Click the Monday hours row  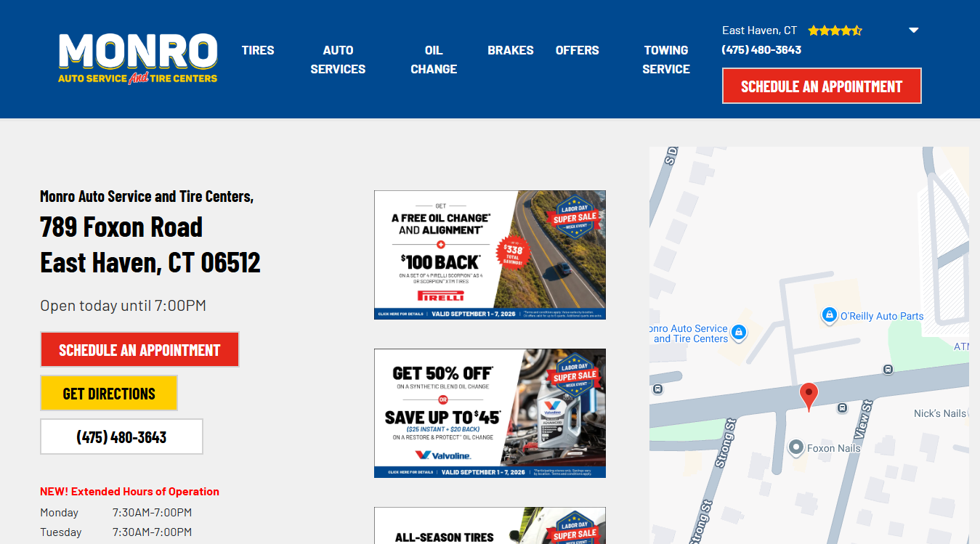[x=116, y=513]
